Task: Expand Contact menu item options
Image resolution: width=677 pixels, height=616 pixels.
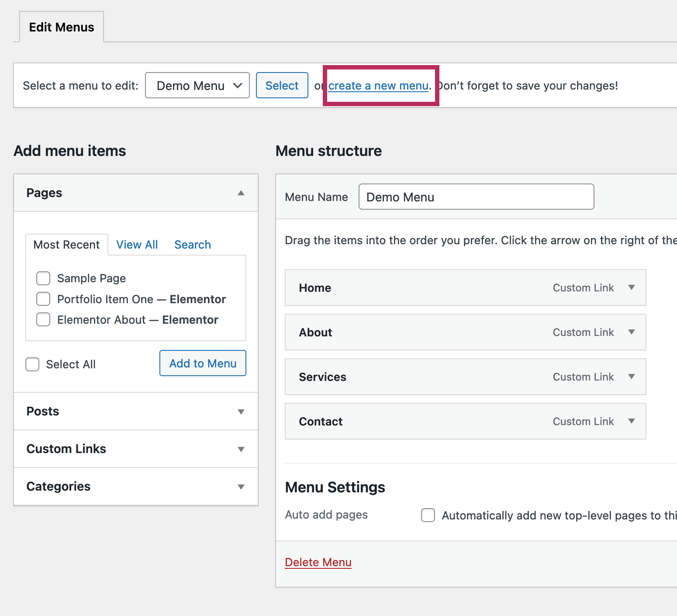Action: pos(631,421)
